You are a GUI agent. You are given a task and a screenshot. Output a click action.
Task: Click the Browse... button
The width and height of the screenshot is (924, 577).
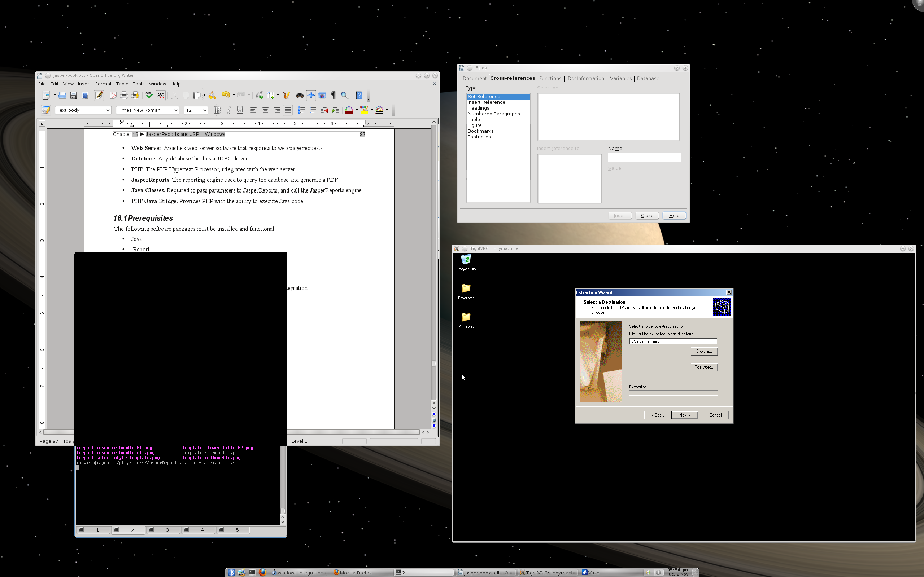[x=704, y=351]
